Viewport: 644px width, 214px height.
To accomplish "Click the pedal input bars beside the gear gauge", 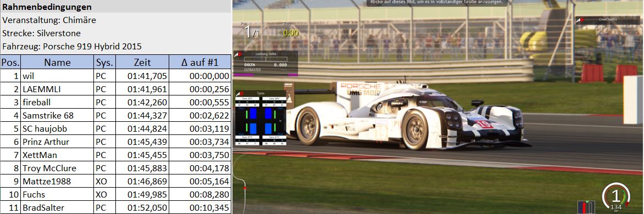I will click(x=586, y=207).
